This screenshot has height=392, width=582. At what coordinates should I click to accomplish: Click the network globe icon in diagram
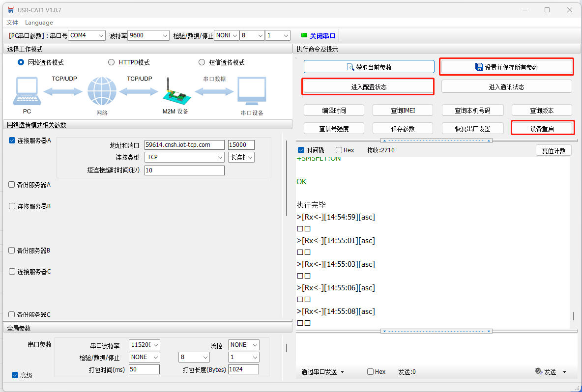[x=102, y=92]
